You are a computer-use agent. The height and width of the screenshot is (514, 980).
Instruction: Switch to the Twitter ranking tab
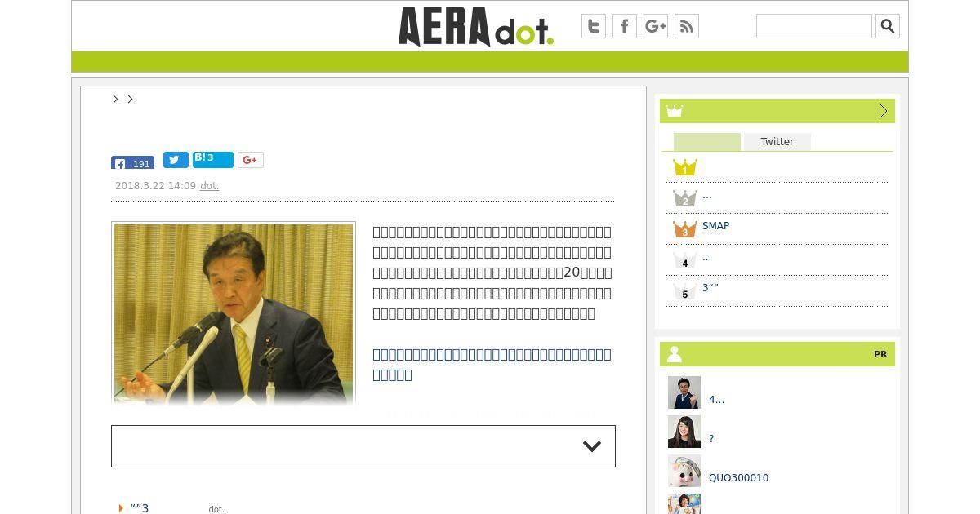point(777,142)
